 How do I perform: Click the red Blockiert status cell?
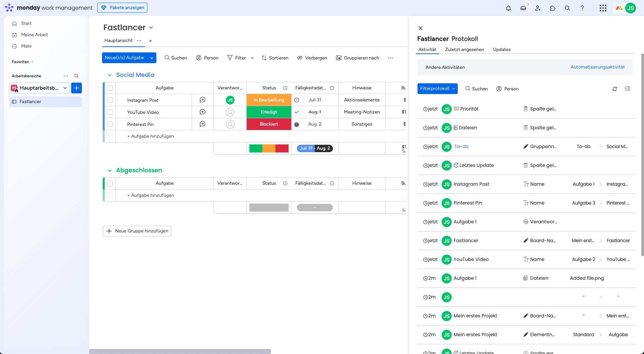pyautogui.click(x=269, y=124)
